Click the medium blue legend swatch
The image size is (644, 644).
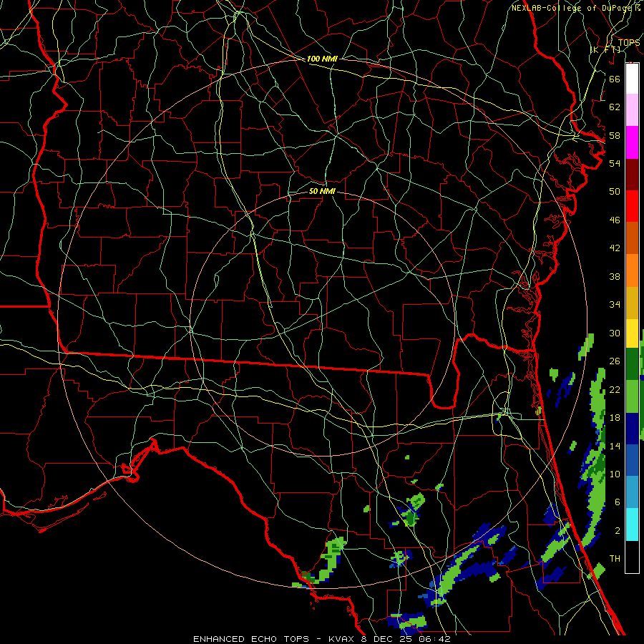point(632,460)
